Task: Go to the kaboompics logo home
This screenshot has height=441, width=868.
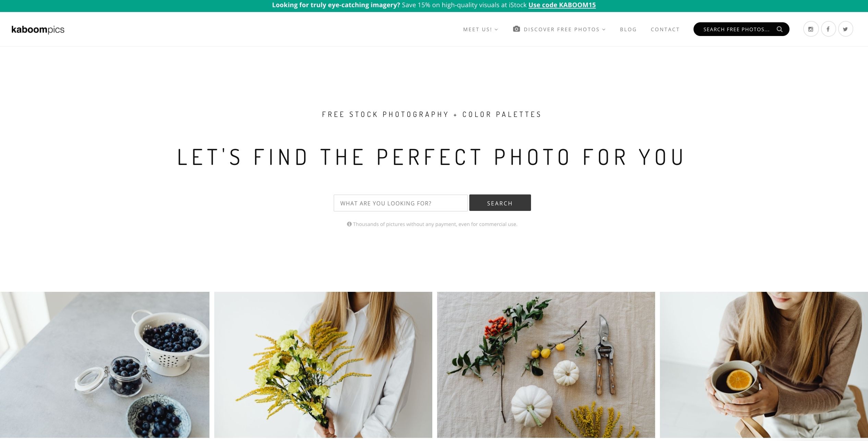Action: [x=38, y=29]
